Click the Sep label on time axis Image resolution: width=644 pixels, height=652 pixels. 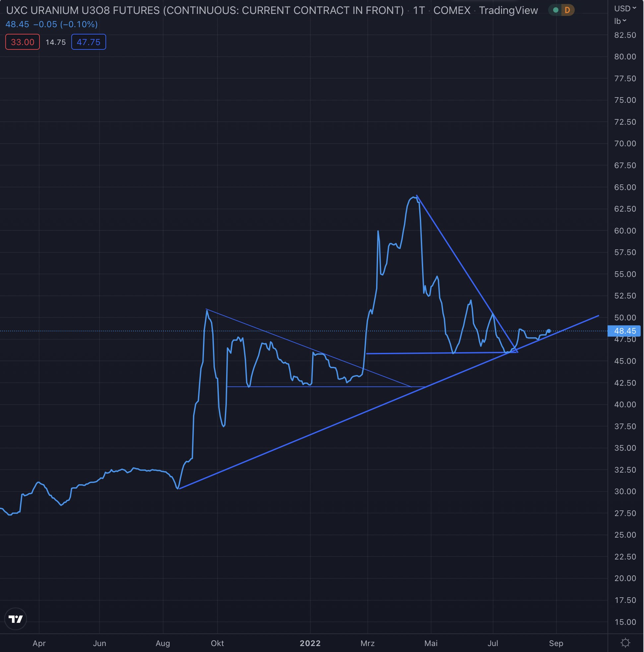coord(556,643)
